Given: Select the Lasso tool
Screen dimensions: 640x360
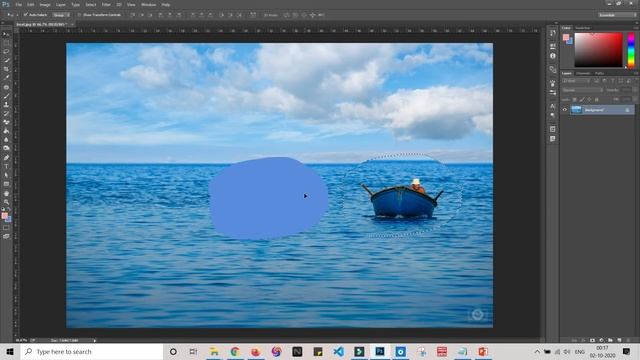Looking at the screenshot, I should coord(6,51).
